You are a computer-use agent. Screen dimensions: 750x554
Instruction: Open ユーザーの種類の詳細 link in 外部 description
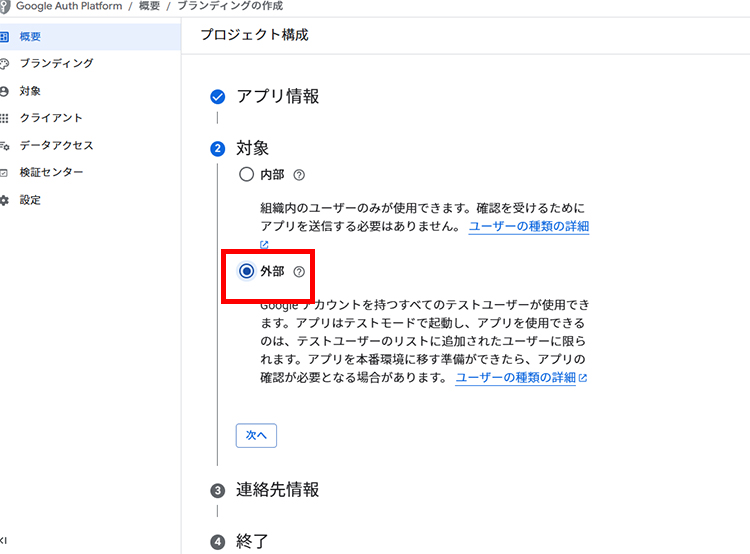coord(515,378)
